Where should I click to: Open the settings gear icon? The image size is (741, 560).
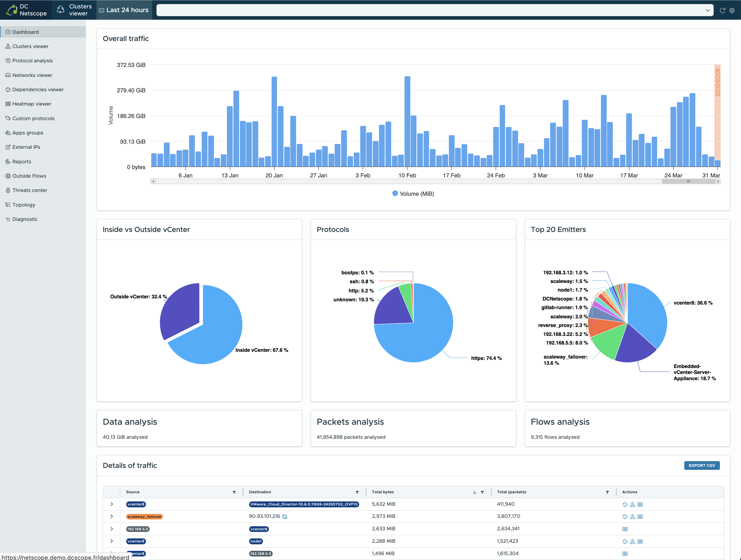(732, 10)
